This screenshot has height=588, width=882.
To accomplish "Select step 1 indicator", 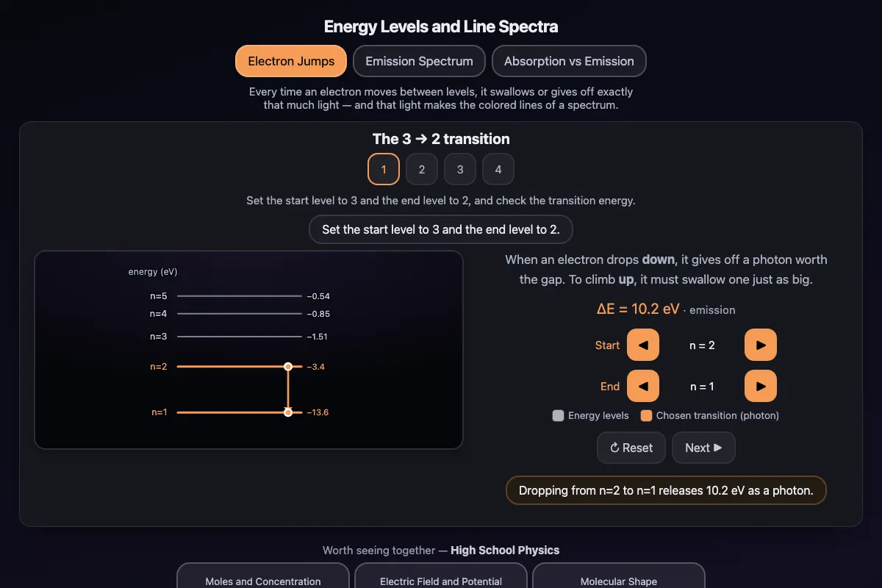I will (x=384, y=169).
